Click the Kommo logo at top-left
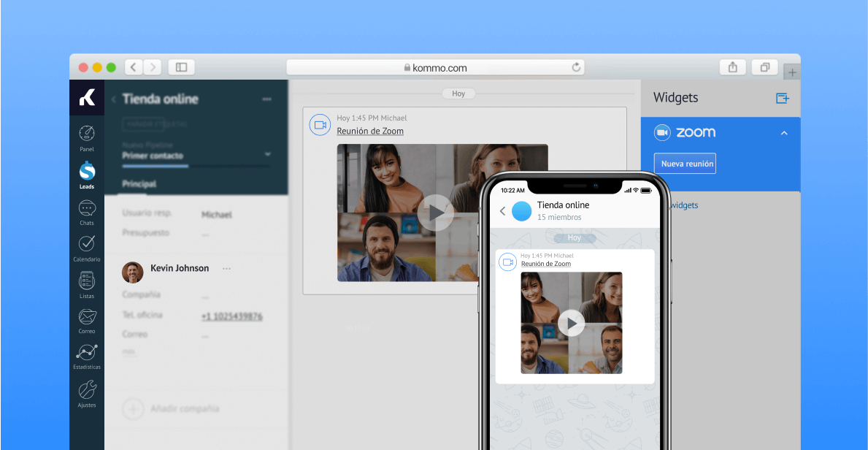 pos(87,98)
